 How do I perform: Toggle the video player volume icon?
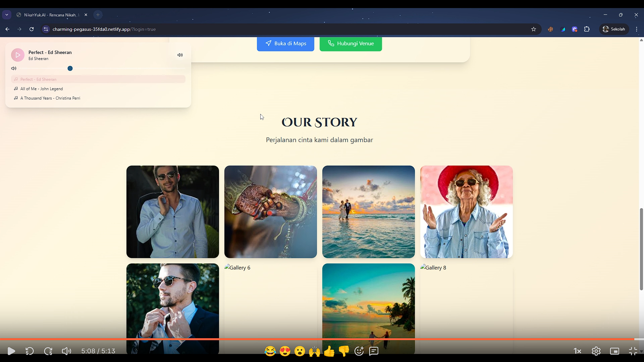click(x=66, y=351)
